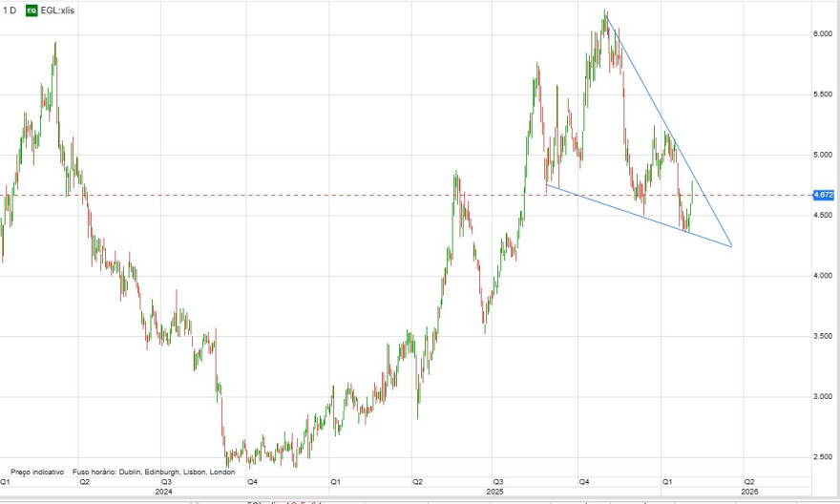Click the 2024 year label on time axis
The width and height of the screenshot is (840, 504).
click(163, 492)
